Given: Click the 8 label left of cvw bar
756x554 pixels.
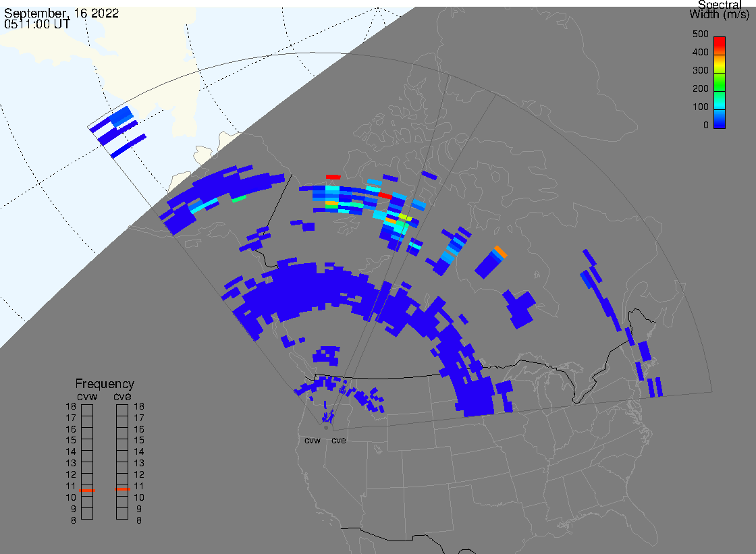Looking at the screenshot, I should click(74, 521).
